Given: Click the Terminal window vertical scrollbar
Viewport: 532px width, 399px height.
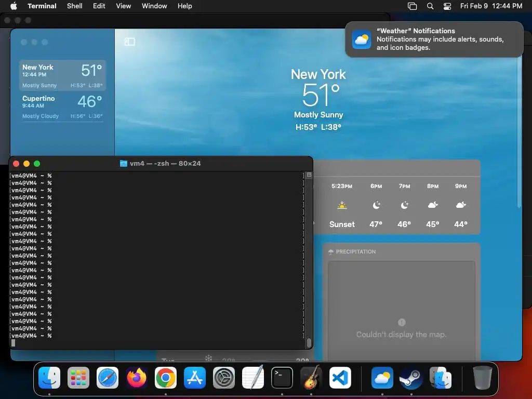Looking at the screenshot, I should pyautogui.click(x=309, y=342).
